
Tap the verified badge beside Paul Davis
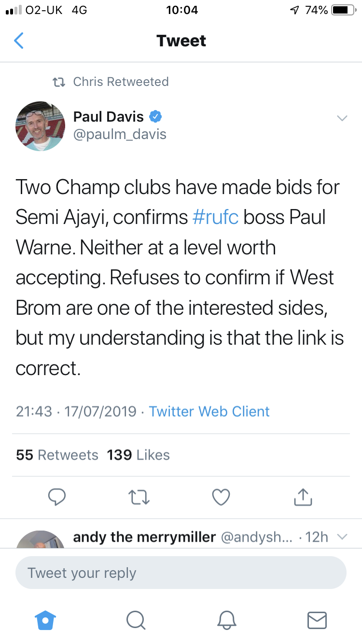pyautogui.click(x=155, y=116)
